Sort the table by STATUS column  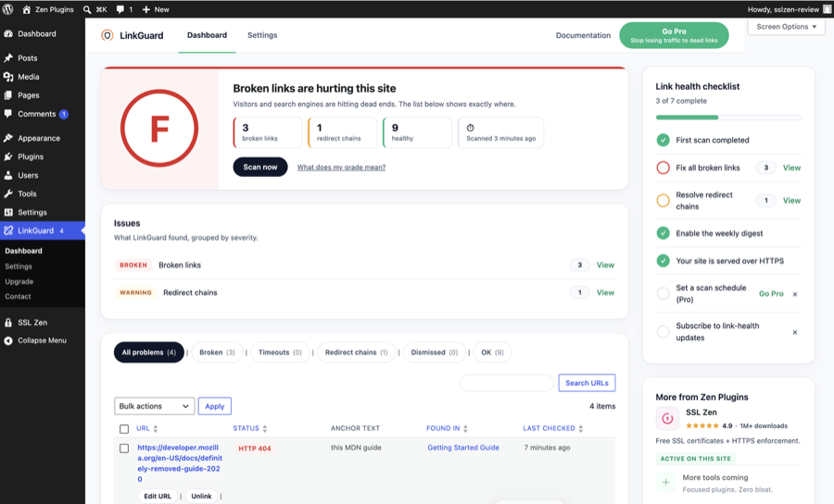pos(250,429)
